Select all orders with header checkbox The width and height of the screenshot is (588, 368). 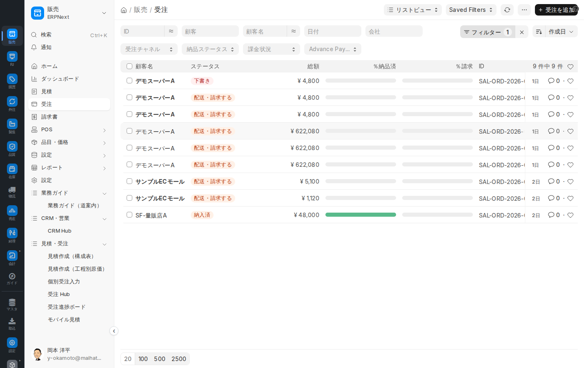(129, 66)
